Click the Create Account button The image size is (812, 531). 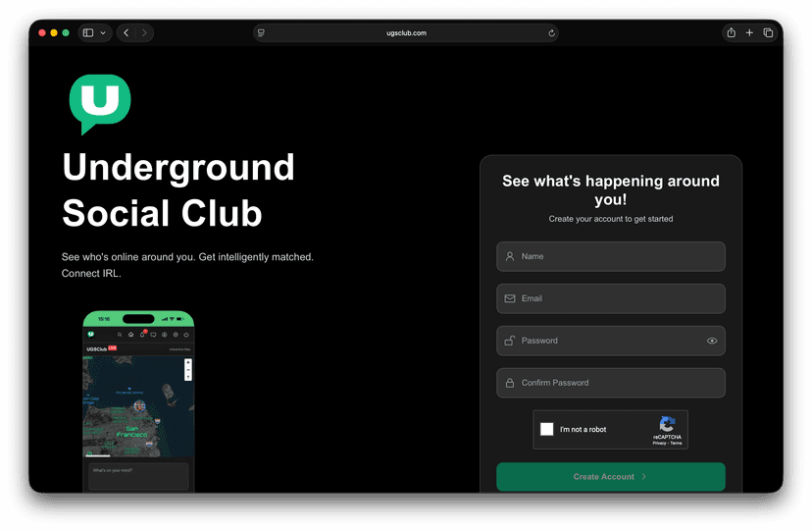pyautogui.click(x=611, y=477)
